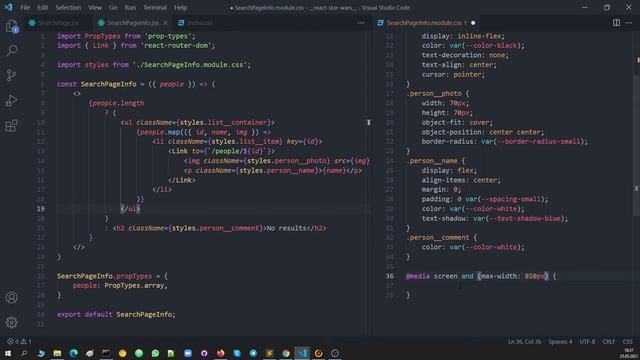The image size is (640, 360).
Task: Click the .person__comment selector
Action: (x=438, y=237)
